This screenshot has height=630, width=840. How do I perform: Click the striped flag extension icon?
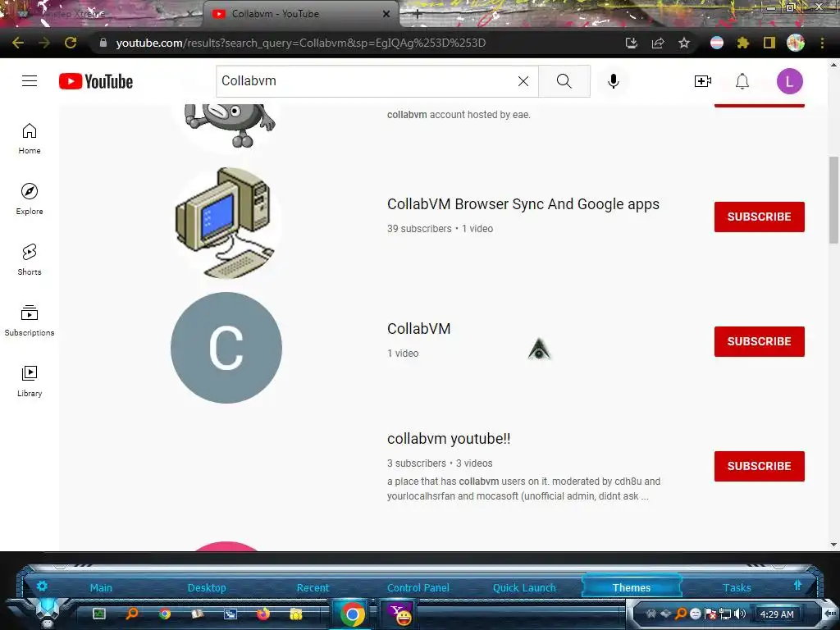[717, 43]
